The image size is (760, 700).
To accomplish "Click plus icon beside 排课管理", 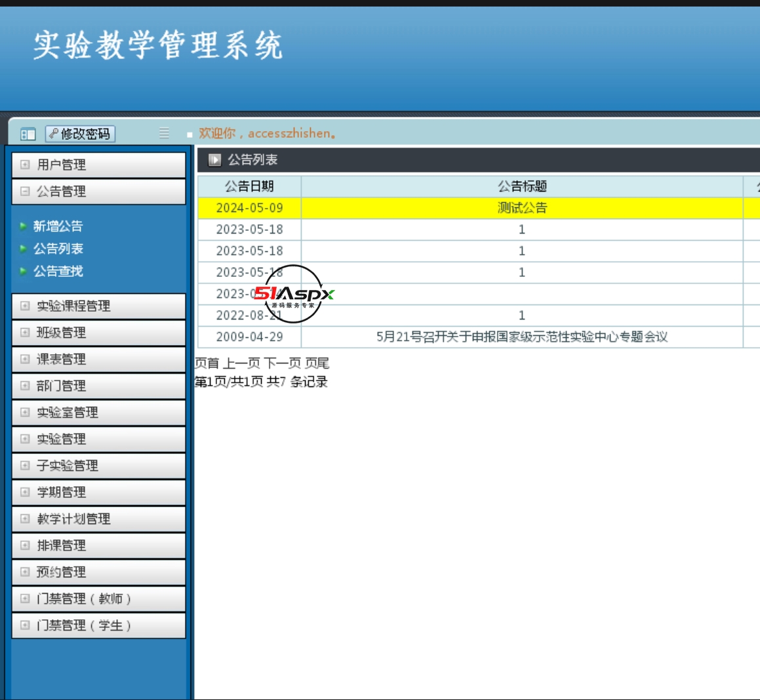I will (x=25, y=545).
